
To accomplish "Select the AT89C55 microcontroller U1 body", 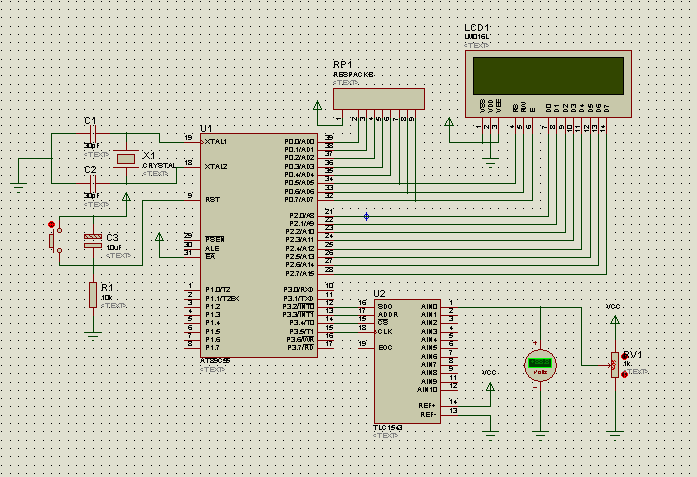I will click(243, 245).
